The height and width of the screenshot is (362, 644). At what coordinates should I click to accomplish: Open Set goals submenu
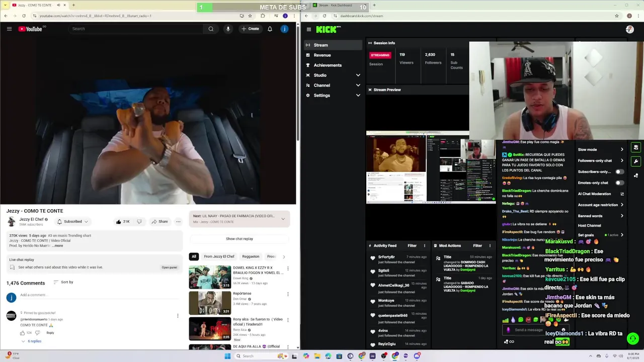pos(601,235)
